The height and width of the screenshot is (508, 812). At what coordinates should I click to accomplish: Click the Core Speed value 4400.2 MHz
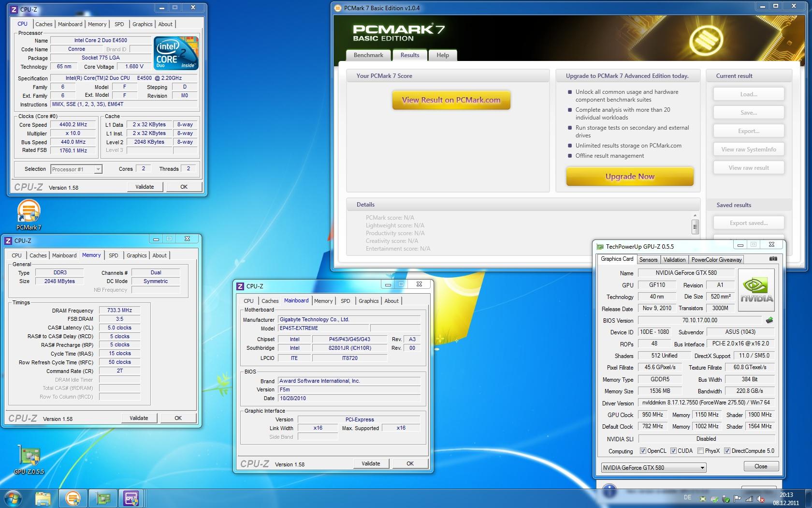pyautogui.click(x=73, y=125)
